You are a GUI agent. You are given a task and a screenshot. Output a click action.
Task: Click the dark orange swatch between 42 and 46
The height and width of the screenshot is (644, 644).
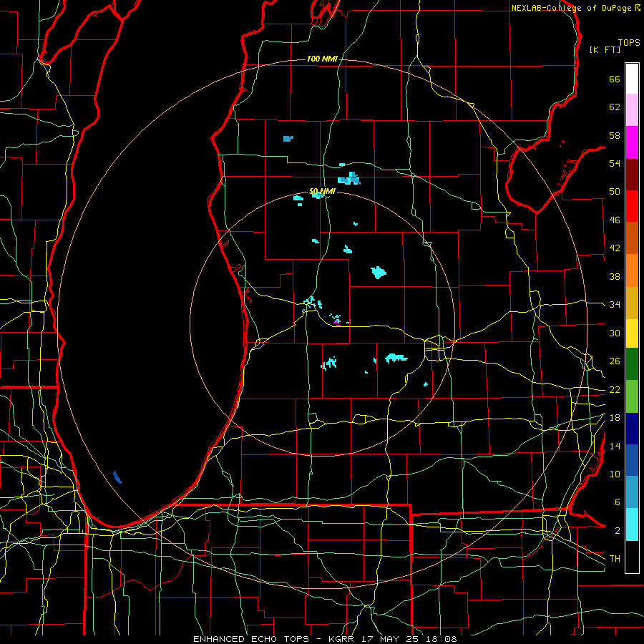point(632,238)
